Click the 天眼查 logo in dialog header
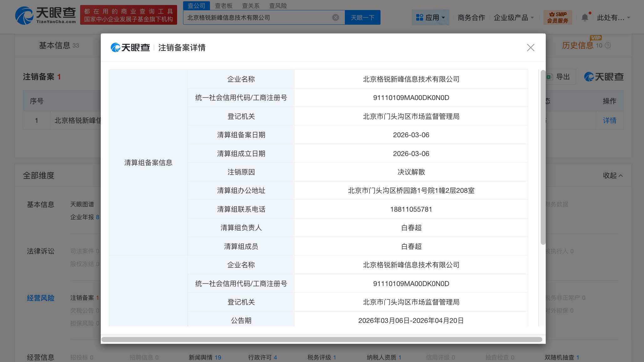The image size is (644, 362). click(130, 48)
